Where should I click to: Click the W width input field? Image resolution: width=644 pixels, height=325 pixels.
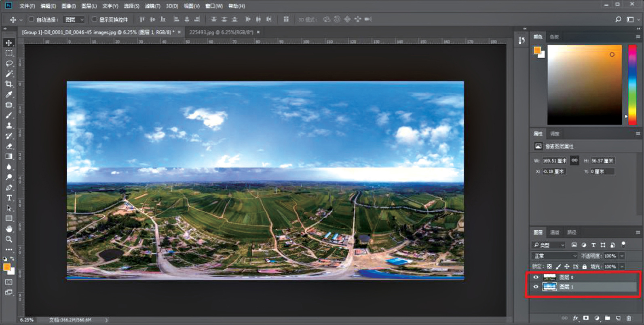pos(554,161)
